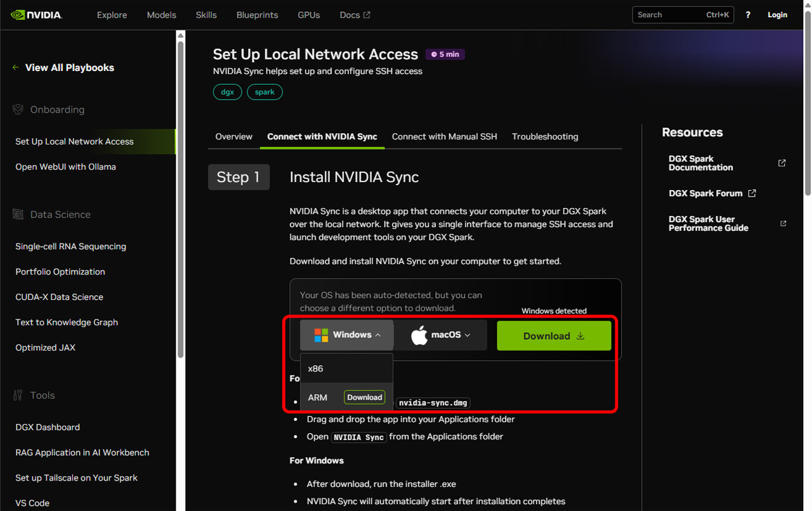Screen dimensions: 812x511
Task: Click the Search input field
Action: (x=683, y=15)
